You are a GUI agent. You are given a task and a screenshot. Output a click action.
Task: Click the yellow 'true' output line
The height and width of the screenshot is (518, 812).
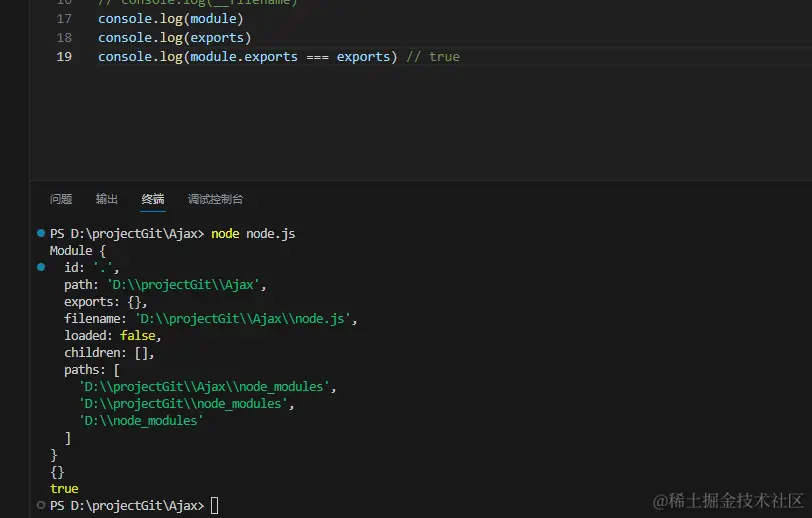pyautogui.click(x=64, y=488)
